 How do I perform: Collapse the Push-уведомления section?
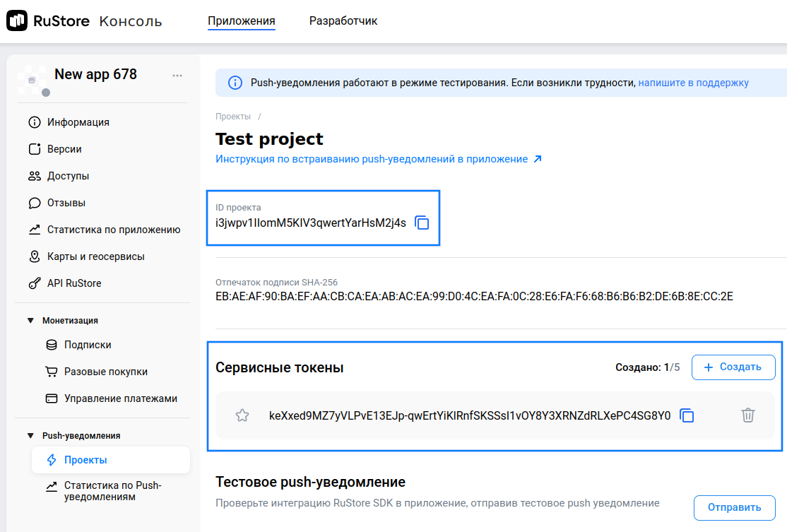pyautogui.click(x=30, y=436)
